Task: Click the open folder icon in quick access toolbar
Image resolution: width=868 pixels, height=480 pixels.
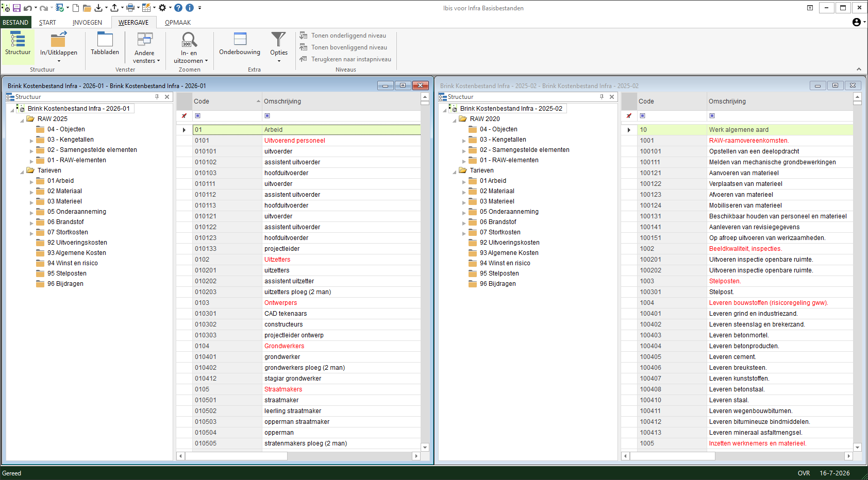Action: coord(87,8)
